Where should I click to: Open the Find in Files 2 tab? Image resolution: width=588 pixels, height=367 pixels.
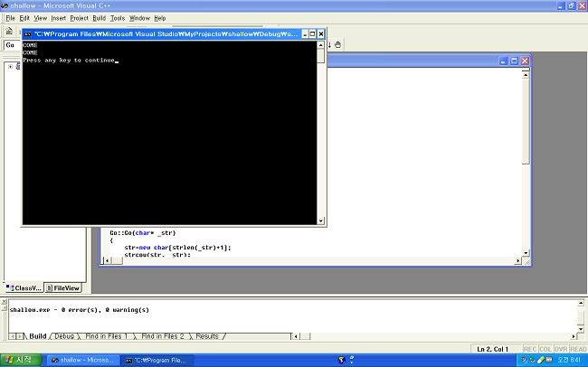(x=162, y=336)
